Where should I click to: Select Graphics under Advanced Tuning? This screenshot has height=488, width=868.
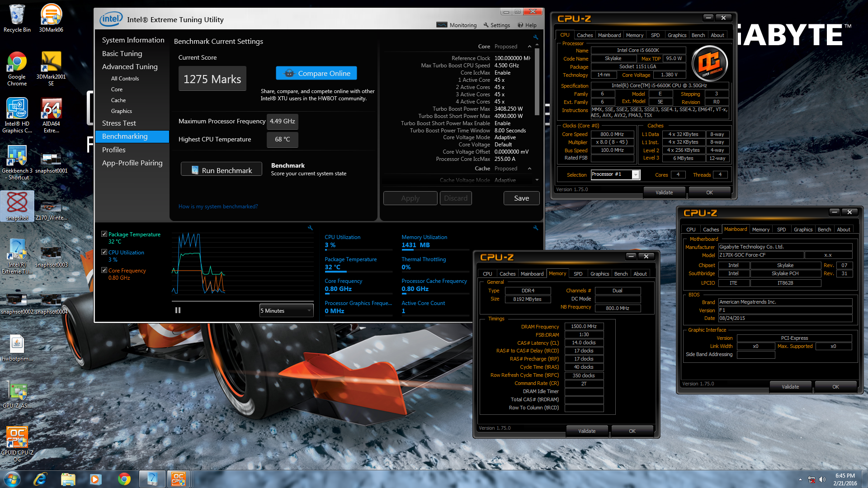121,111
